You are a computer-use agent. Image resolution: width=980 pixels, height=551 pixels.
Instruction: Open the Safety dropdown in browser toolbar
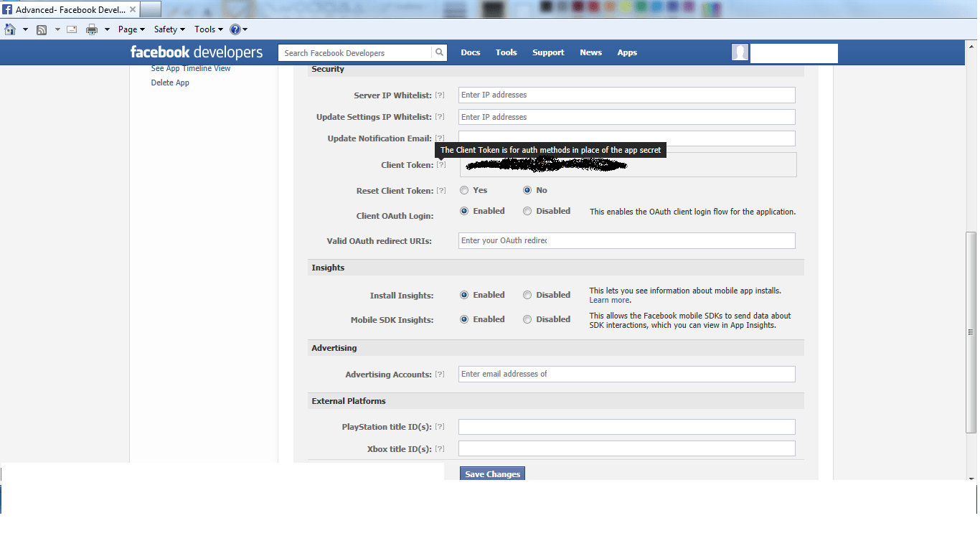tap(169, 29)
